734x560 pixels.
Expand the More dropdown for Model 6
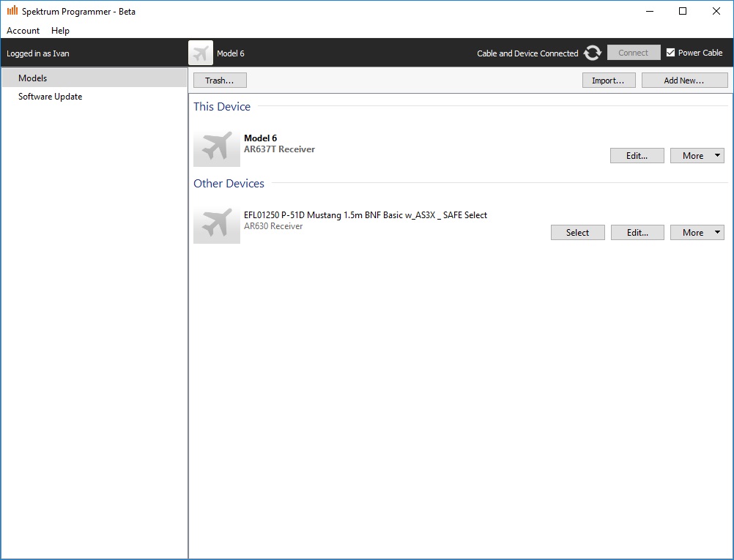[697, 156]
